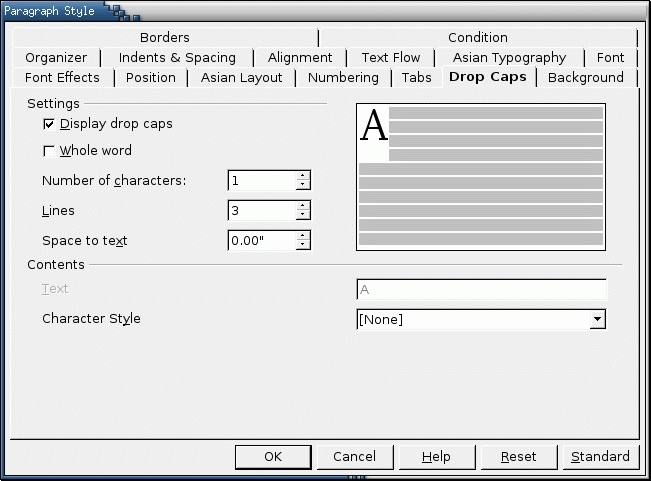Viewport: 651px width, 481px height.
Task: Enable the Whole word checkbox
Action: (49, 151)
